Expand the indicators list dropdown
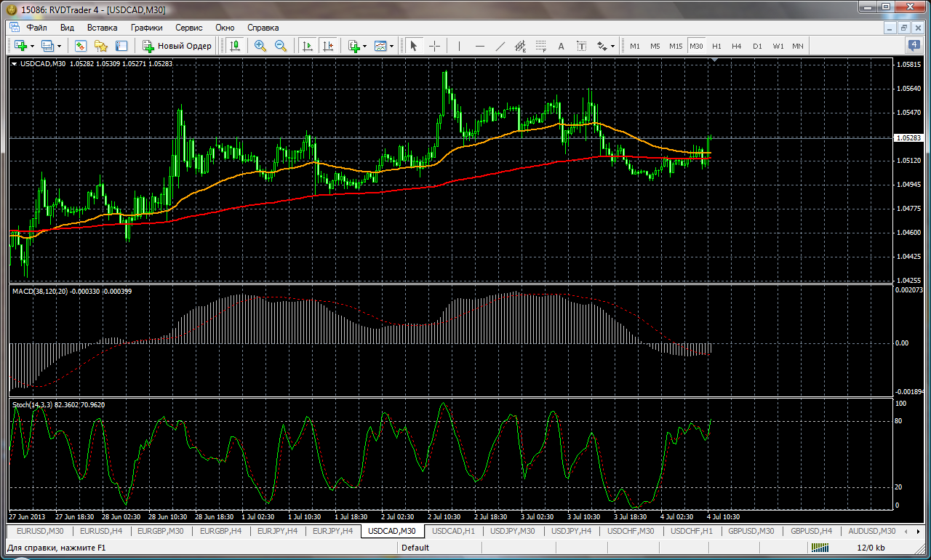 coord(364,46)
